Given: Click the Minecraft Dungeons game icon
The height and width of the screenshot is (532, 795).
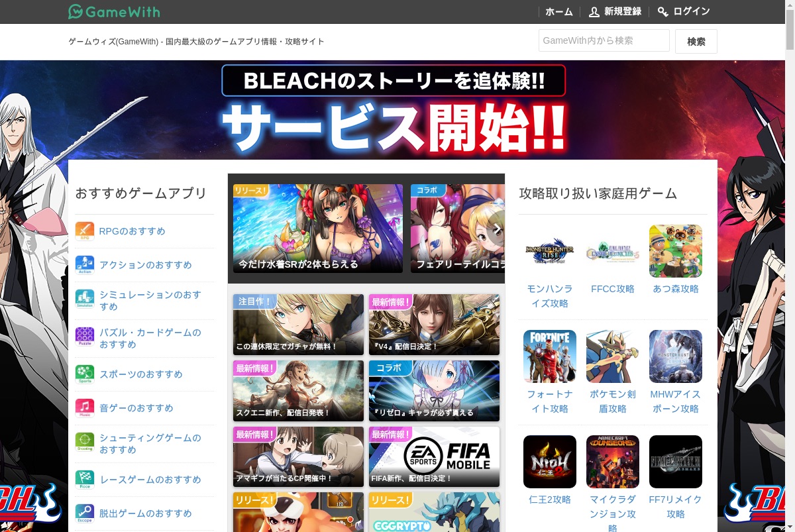Looking at the screenshot, I should (x=613, y=462).
